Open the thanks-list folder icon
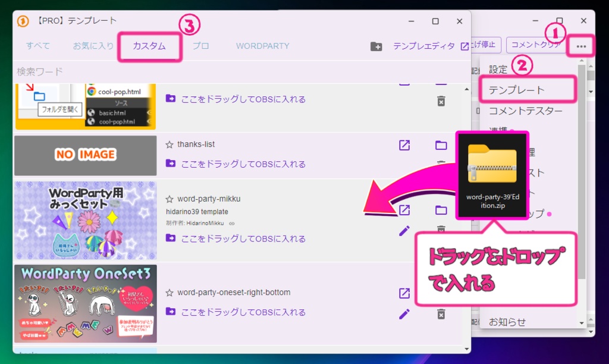The width and height of the screenshot is (609, 364). [x=441, y=145]
